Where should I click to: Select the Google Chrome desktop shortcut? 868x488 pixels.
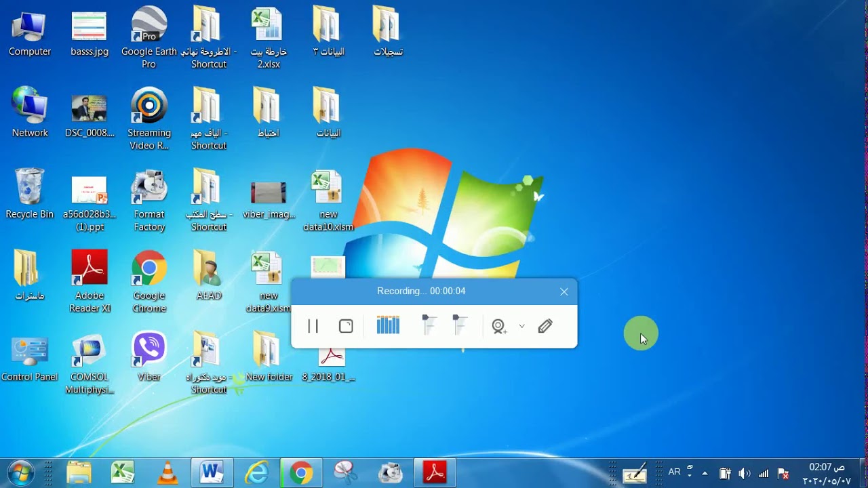pyautogui.click(x=149, y=281)
